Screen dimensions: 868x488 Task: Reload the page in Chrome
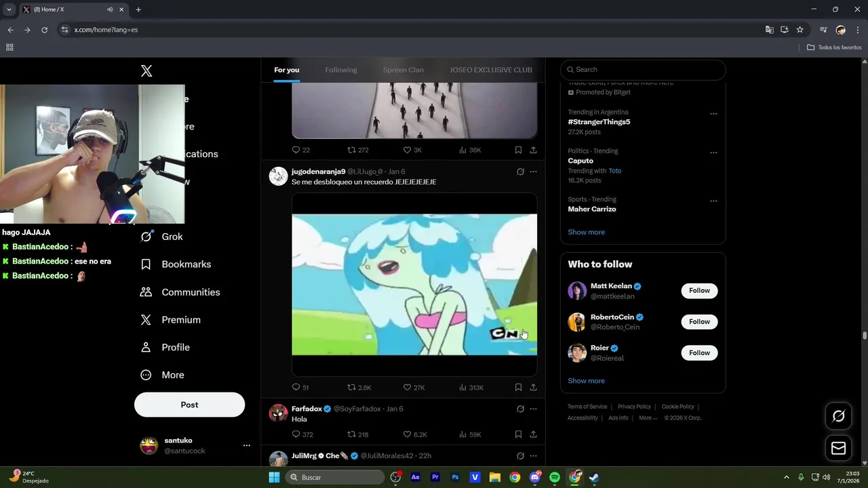pos(45,30)
